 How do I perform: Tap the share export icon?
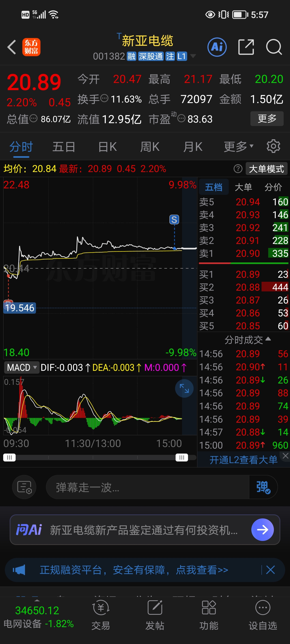pyautogui.click(x=246, y=47)
